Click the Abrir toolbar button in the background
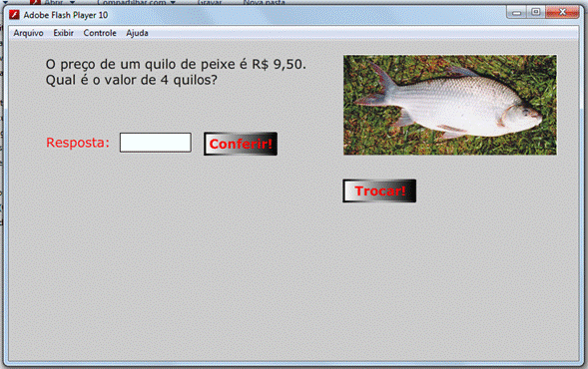The image size is (588, 369). [x=54, y=2]
